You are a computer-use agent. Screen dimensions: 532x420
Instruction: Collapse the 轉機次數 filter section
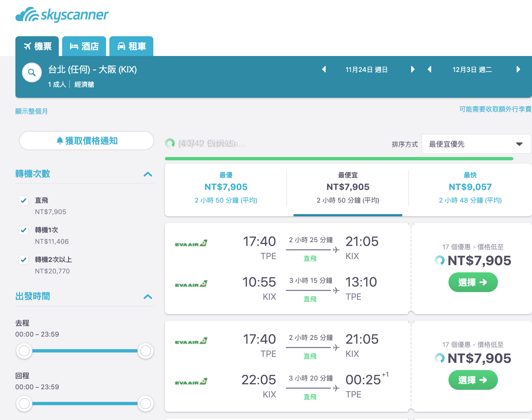[x=148, y=174]
